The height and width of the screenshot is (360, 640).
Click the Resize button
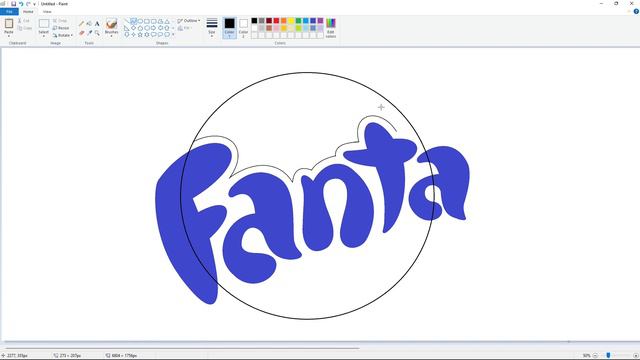(x=61, y=28)
